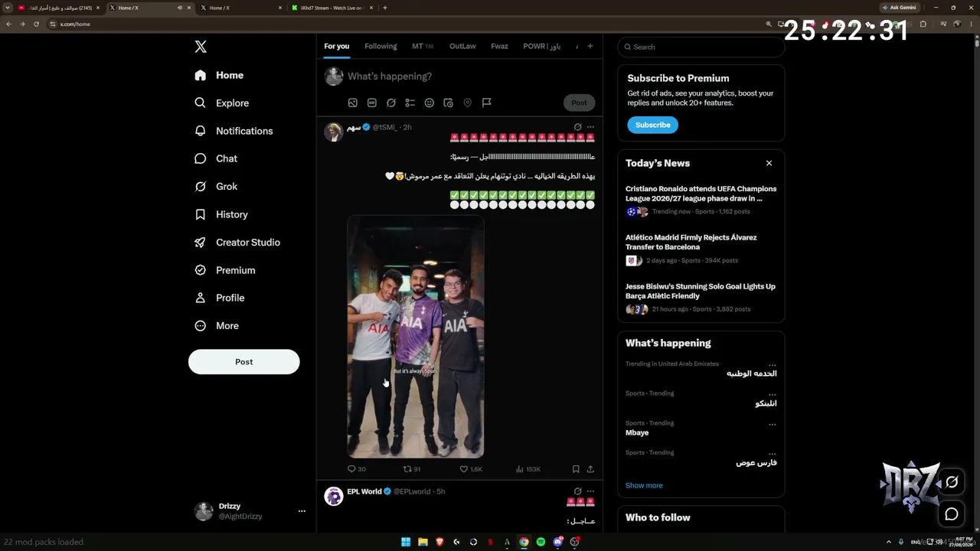Click the flag icon in compose toolbar
Screen dimensions: 980x551
pyautogui.click(x=487, y=103)
